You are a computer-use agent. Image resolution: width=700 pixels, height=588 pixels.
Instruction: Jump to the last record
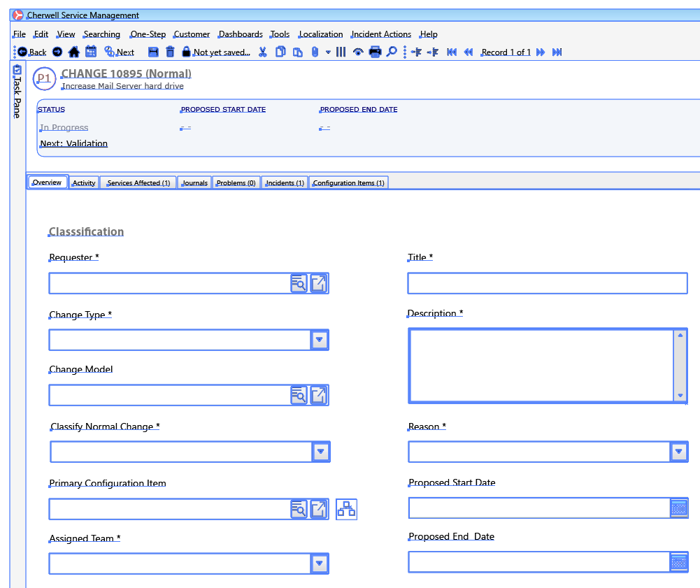[x=557, y=52]
